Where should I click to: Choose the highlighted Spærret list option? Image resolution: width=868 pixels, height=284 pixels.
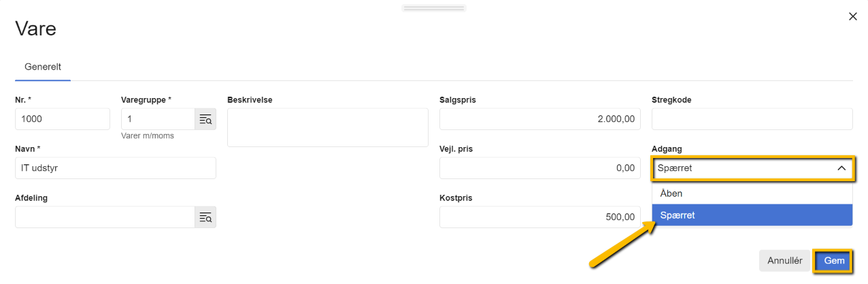tap(752, 215)
